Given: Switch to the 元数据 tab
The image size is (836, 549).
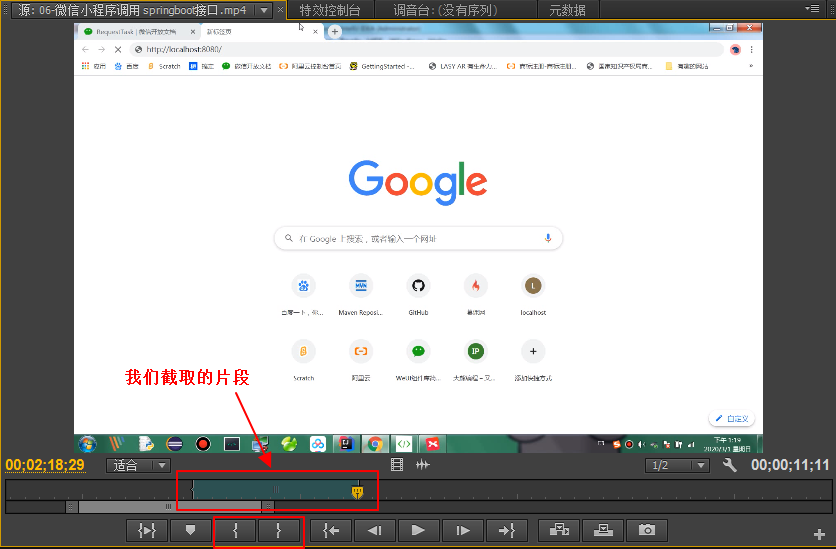Looking at the screenshot, I should [567, 10].
